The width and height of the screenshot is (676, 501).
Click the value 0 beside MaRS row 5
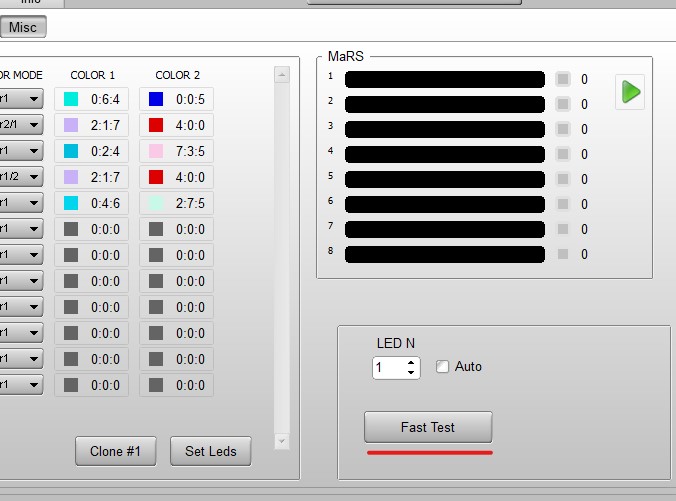[x=584, y=179]
